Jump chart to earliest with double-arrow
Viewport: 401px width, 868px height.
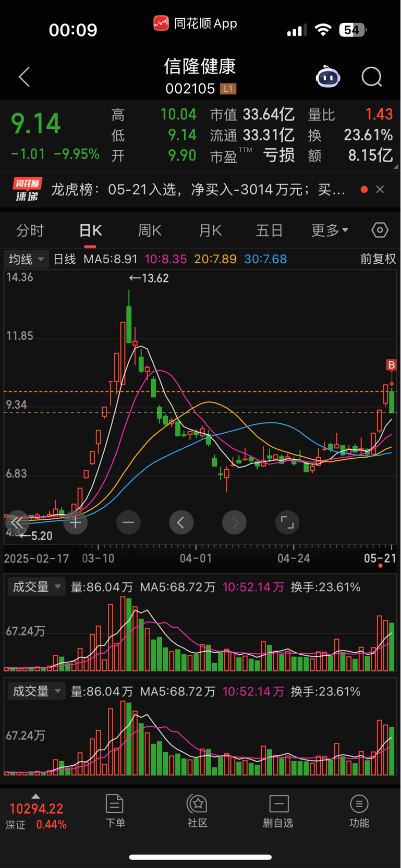[x=17, y=522]
